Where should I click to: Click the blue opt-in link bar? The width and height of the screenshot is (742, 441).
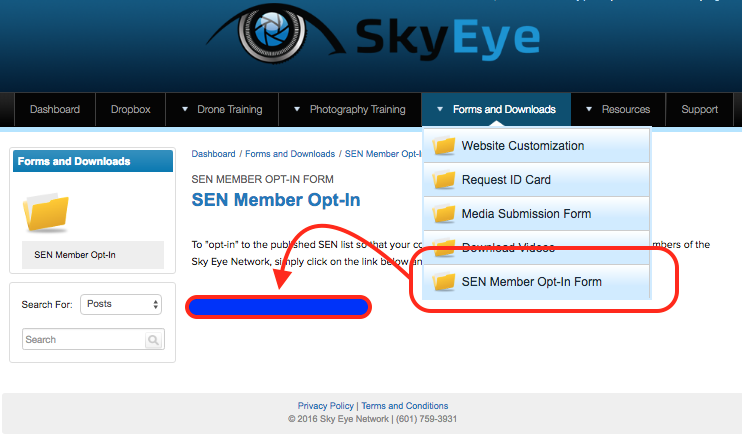click(278, 307)
